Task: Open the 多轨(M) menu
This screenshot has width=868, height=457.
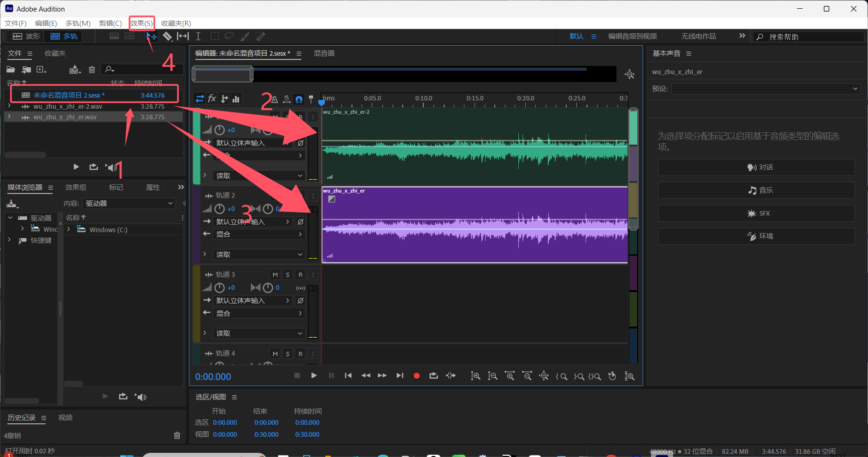Action: point(78,23)
